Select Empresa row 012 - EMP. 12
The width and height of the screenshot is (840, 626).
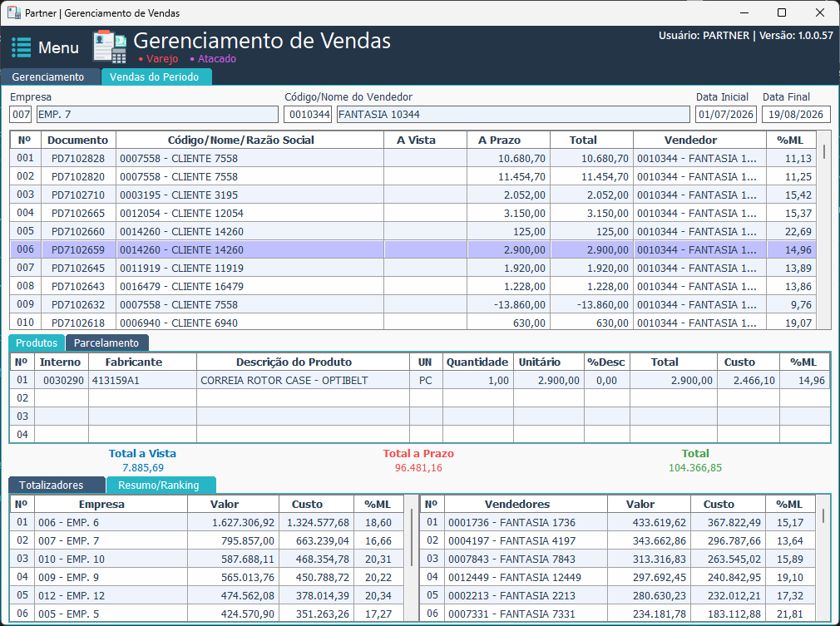(x=208, y=595)
